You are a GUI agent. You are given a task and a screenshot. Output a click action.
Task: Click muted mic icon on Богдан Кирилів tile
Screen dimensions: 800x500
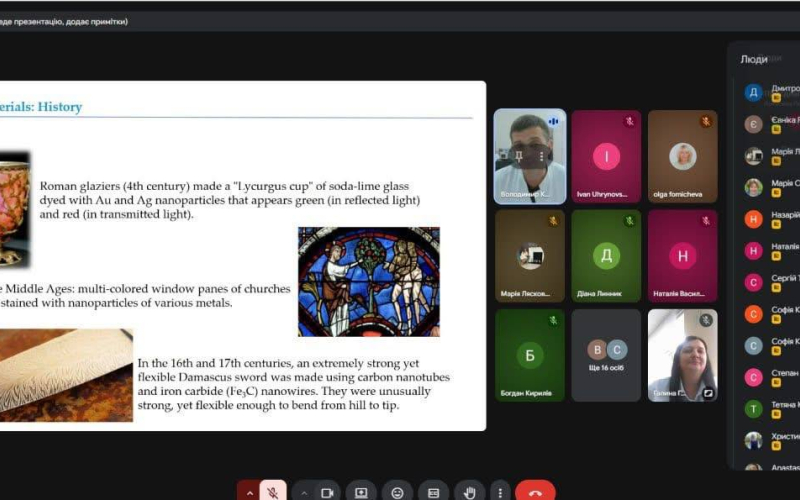click(554, 320)
